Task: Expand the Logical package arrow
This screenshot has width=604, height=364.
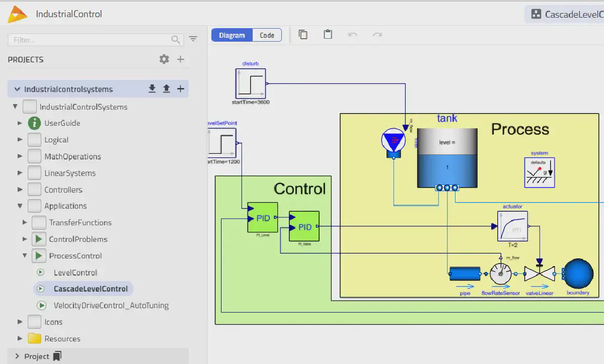Action: (20, 140)
